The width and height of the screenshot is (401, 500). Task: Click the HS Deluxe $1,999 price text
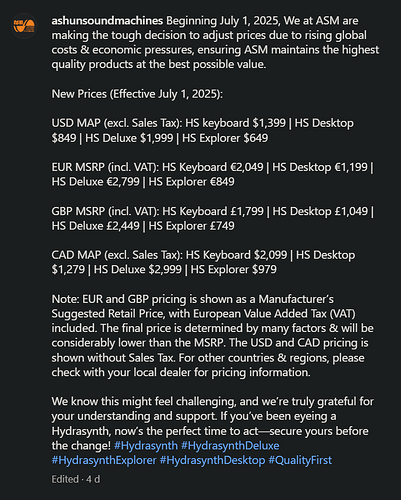129,138
